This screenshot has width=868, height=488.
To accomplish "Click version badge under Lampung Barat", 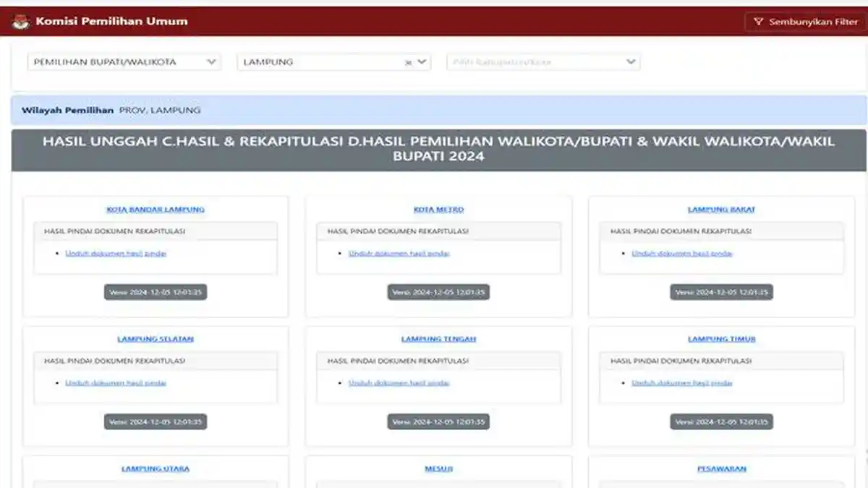I will [x=721, y=292].
